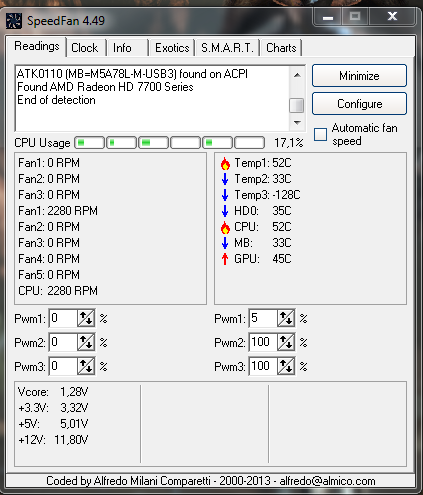Click the "HD0: 35C" reading
Viewport: 423px width, 495px height.
tap(263, 211)
